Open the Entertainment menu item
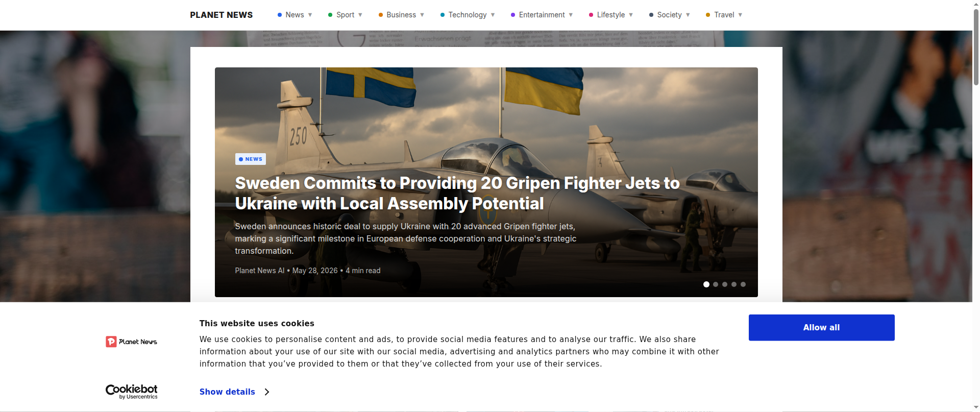 (x=542, y=15)
